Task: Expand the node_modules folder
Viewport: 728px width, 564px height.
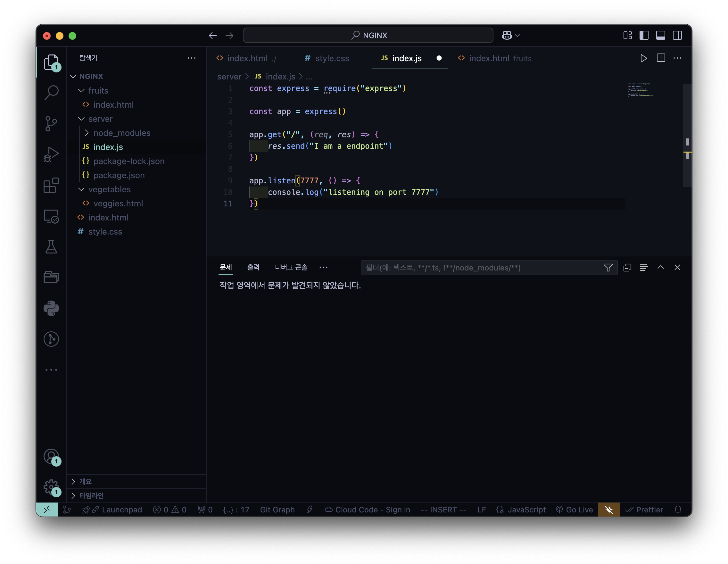Action: coord(122,133)
